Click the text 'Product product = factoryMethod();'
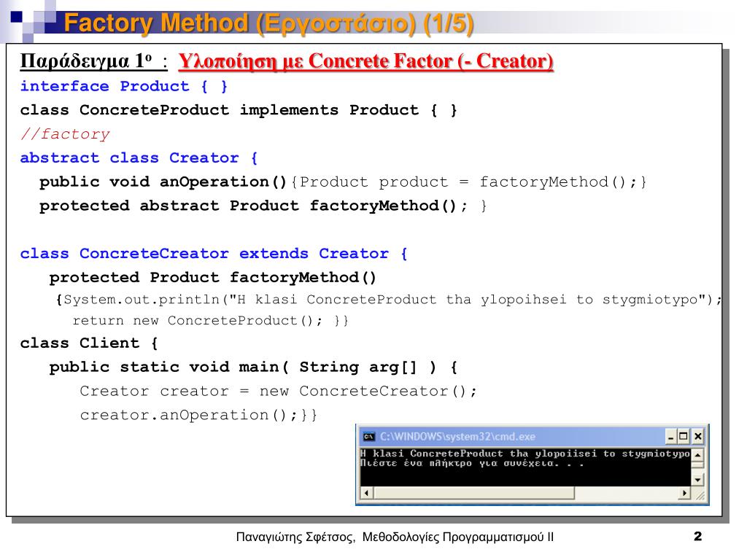Viewport: 747px width, 560px height. pyautogui.click(x=468, y=182)
